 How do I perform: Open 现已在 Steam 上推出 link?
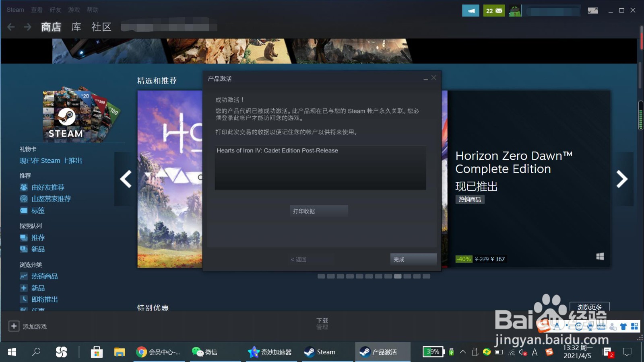point(51,160)
